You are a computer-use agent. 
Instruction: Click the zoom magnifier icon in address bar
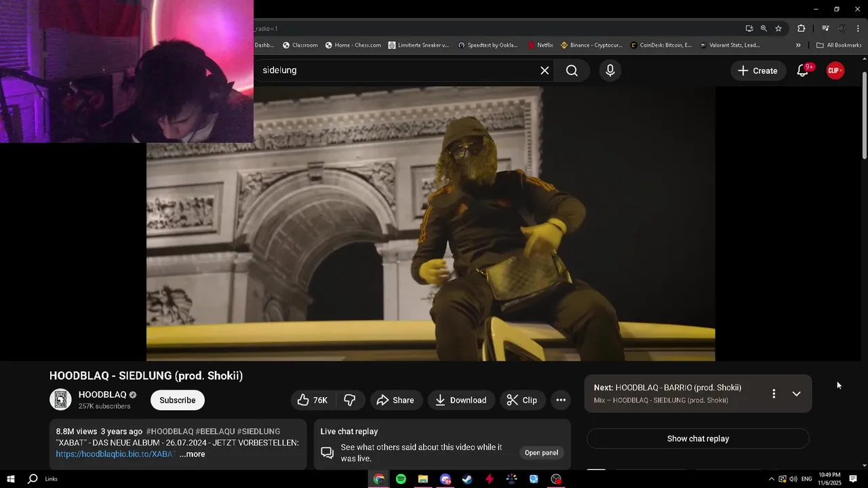[x=764, y=28]
